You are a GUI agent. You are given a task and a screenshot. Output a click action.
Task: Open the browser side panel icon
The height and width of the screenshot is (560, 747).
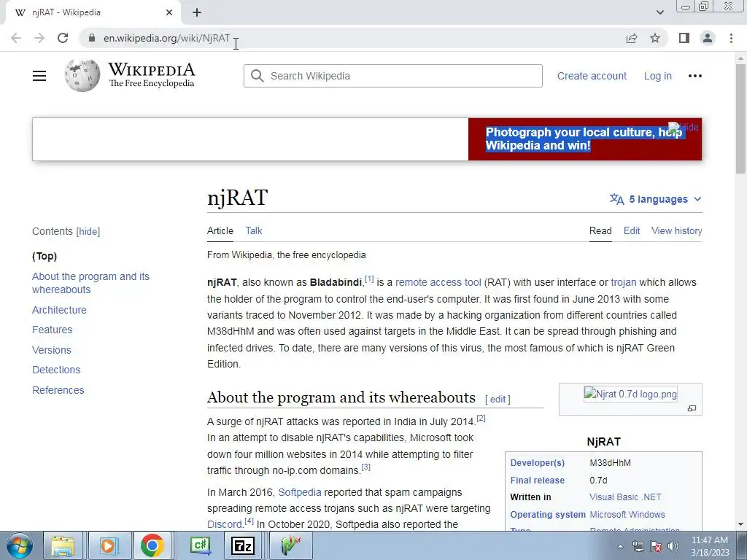click(x=684, y=38)
